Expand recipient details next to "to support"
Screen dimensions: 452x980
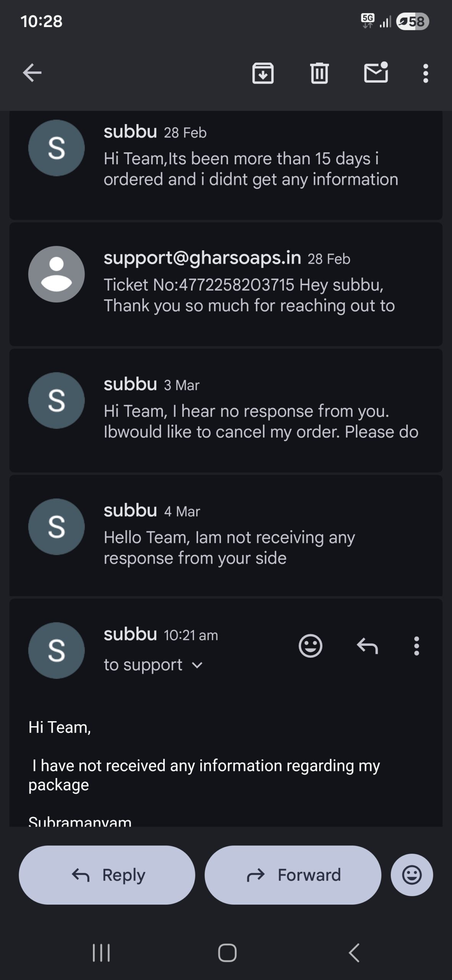click(197, 665)
